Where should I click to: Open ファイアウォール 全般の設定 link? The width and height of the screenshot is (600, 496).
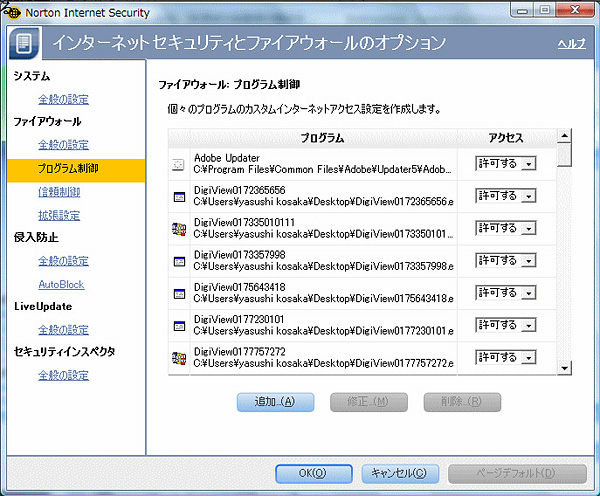[64, 145]
